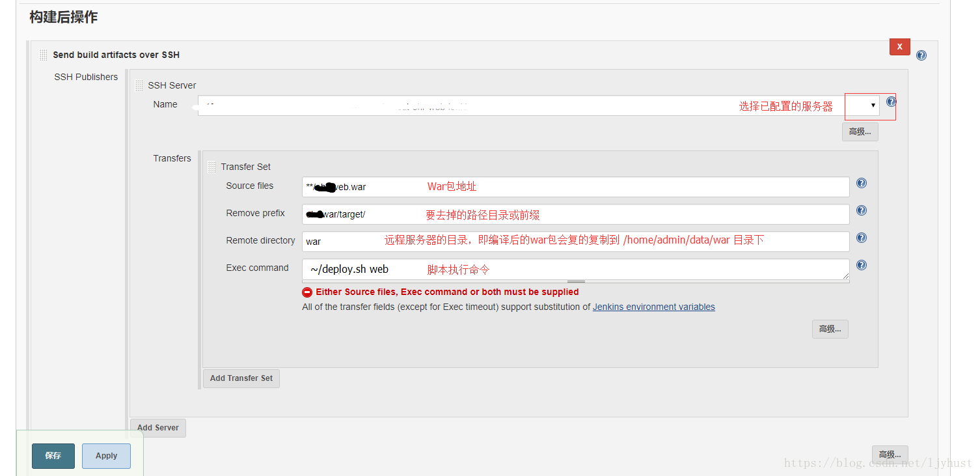Open help beside the server Name dropdown
The width and height of the screenshot is (980, 476).
coord(891,102)
